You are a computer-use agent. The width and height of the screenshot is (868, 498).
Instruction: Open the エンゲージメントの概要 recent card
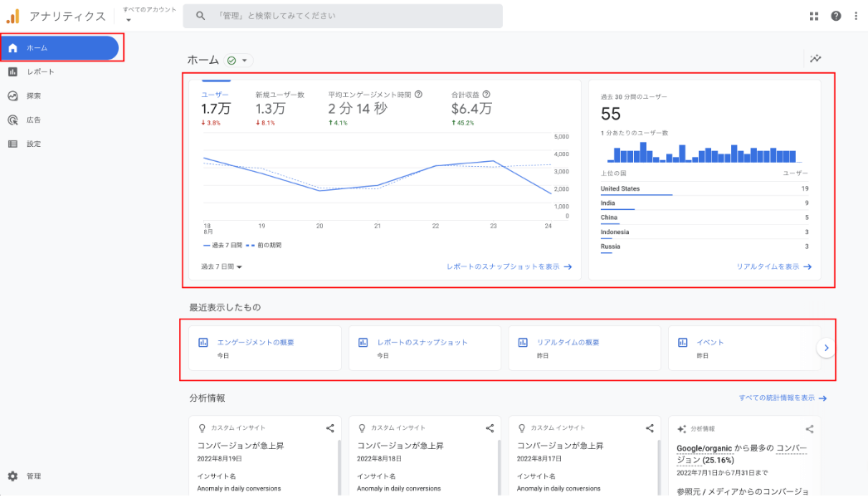[x=266, y=348]
